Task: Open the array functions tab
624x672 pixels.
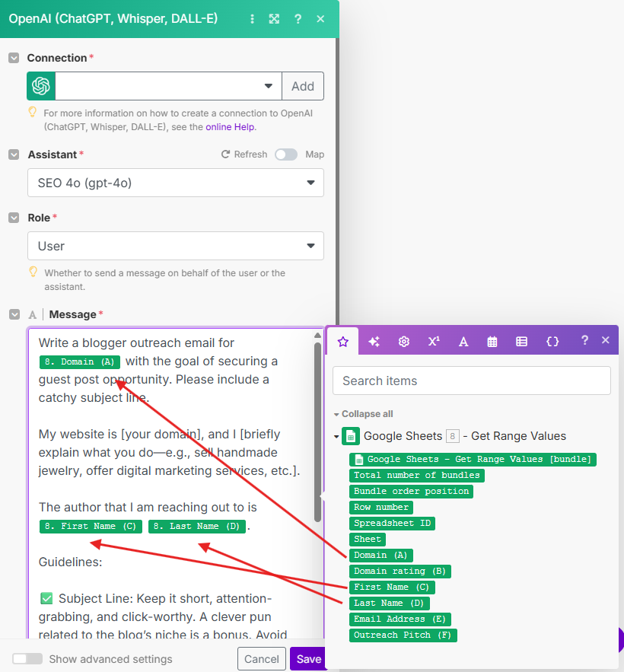Action: coord(521,342)
